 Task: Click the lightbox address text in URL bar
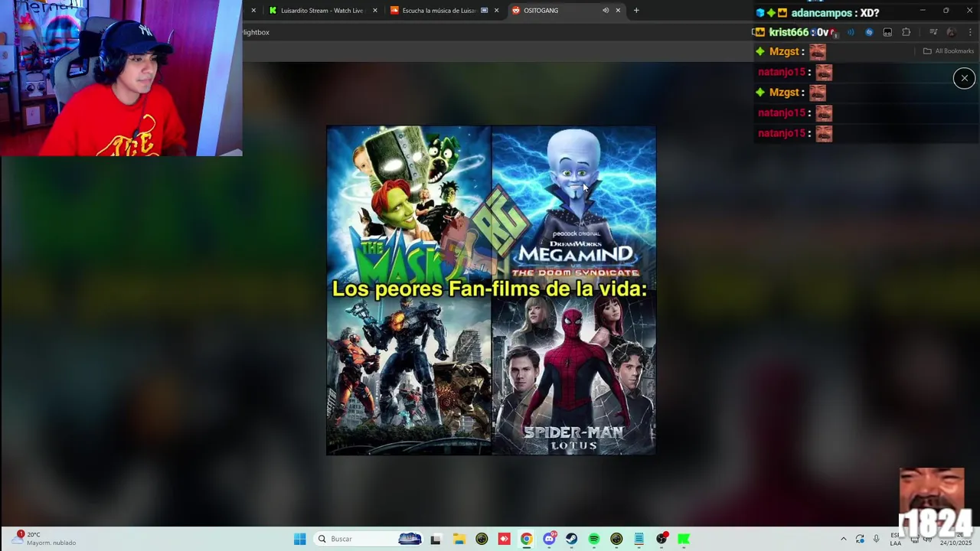tap(256, 32)
